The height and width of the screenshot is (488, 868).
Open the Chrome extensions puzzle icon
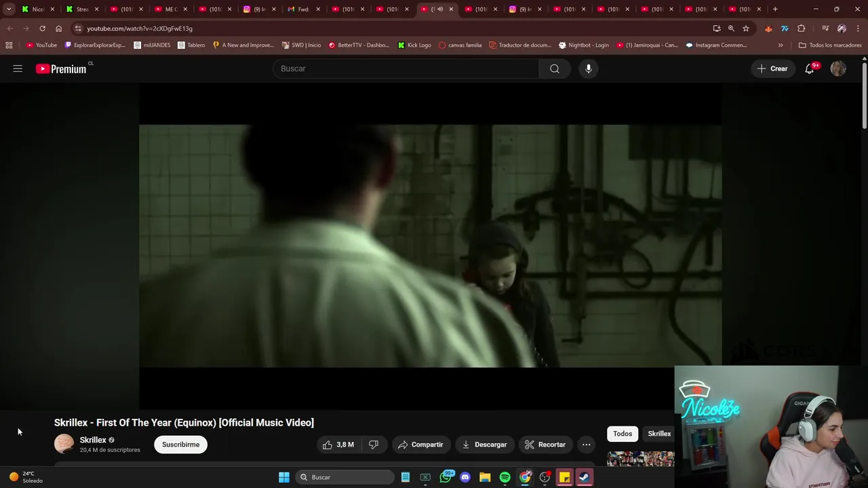(802, 28)
